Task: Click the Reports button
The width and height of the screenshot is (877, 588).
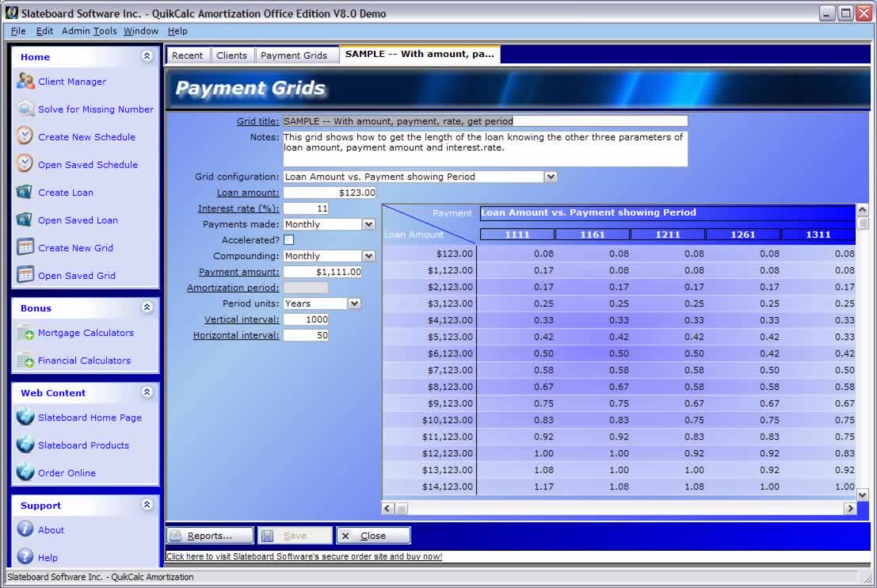Action: [x=210, y=536]
